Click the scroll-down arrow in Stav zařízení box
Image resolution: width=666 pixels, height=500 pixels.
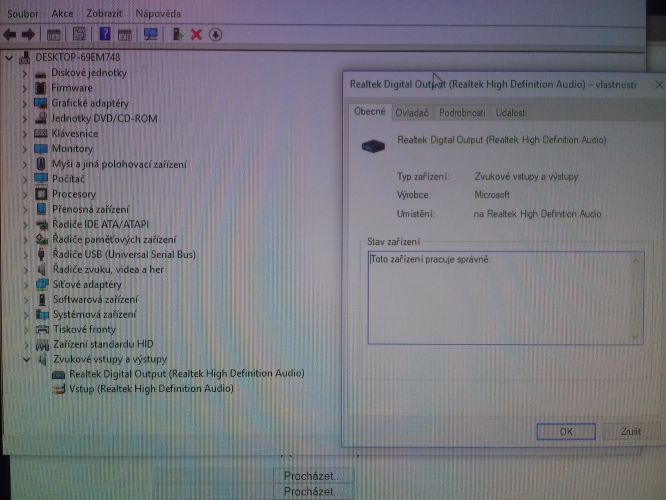tap(636, 337)
